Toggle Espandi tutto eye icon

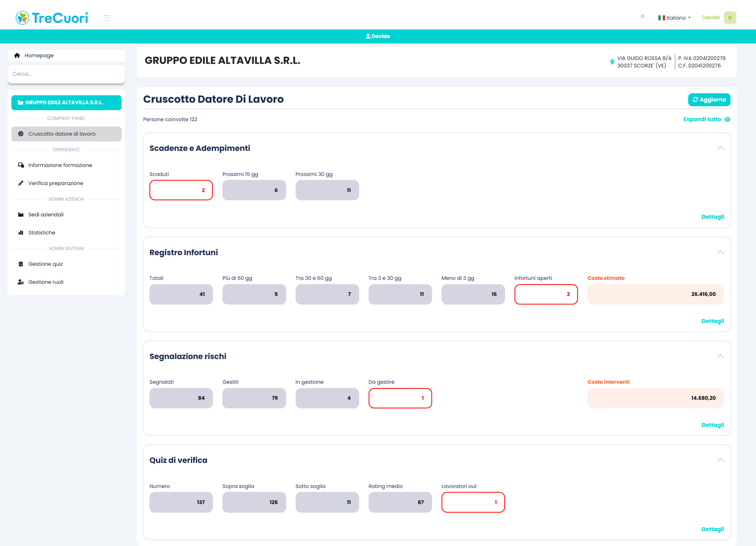(727, 120)
